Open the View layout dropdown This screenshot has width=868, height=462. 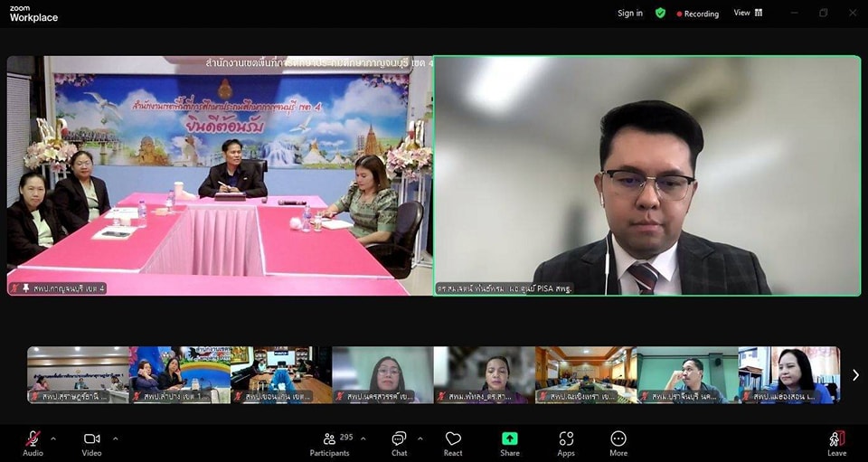pos(748,13)
